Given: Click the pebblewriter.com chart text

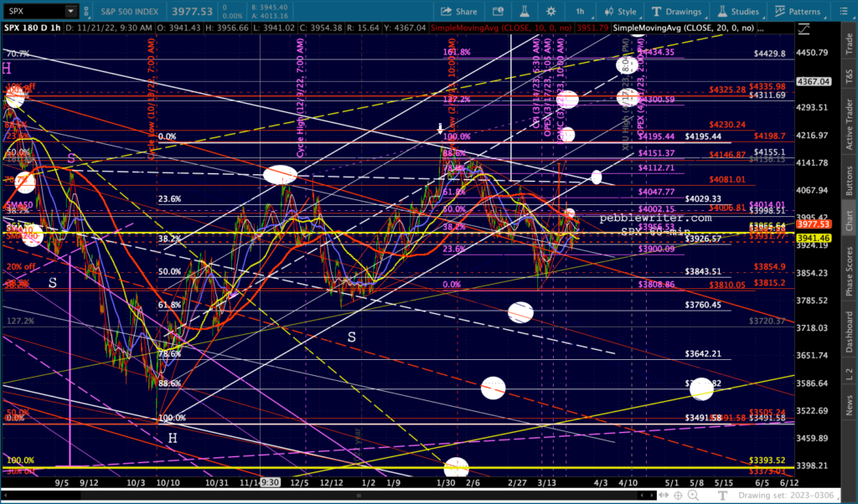Looking at the screenshot, I should (x=655, y=218).
